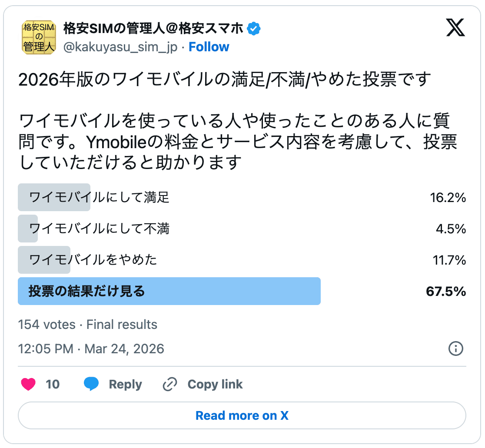This screenshot has height=448, width=485.
Task: Like the post using the heart icon
Action: click(x=28, y=384)
